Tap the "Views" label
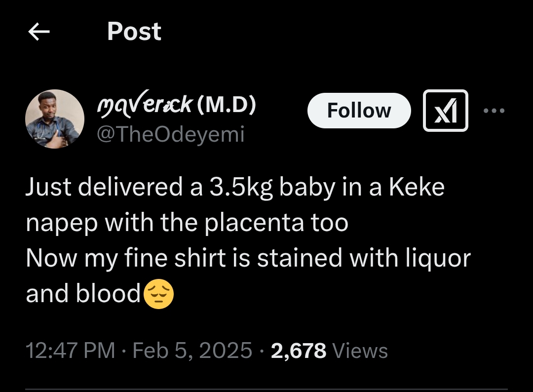This screenshot has height=392, width=533. (360, 351)
